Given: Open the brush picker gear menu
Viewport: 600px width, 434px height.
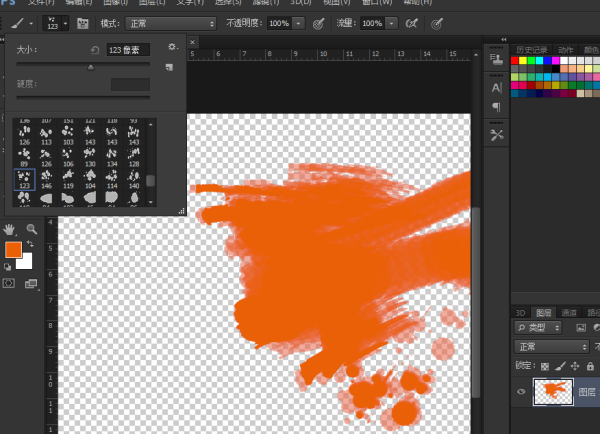Looking at the screenshot, I should tap(173, 47).
